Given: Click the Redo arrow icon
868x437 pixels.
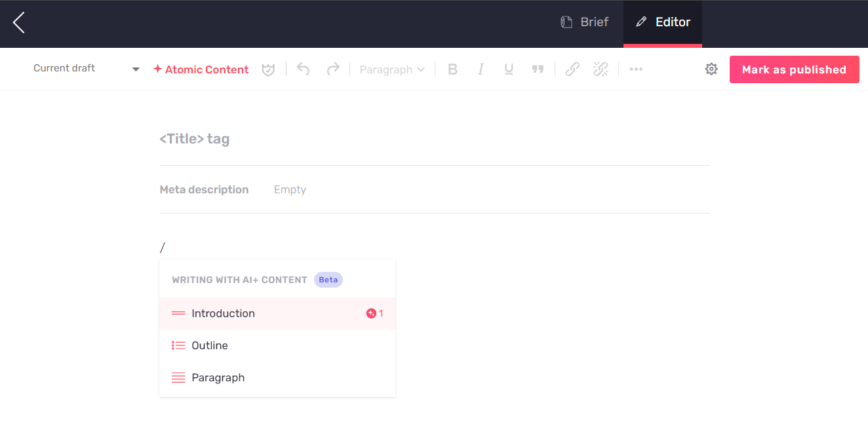Looking at the screenshot, I should [x=332, y=69].
